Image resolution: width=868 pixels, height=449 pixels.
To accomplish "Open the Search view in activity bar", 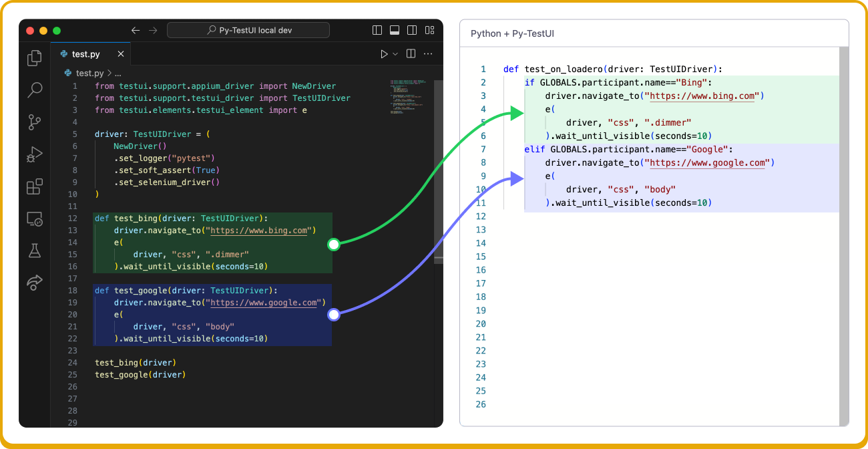I will [x=35, y=90].
